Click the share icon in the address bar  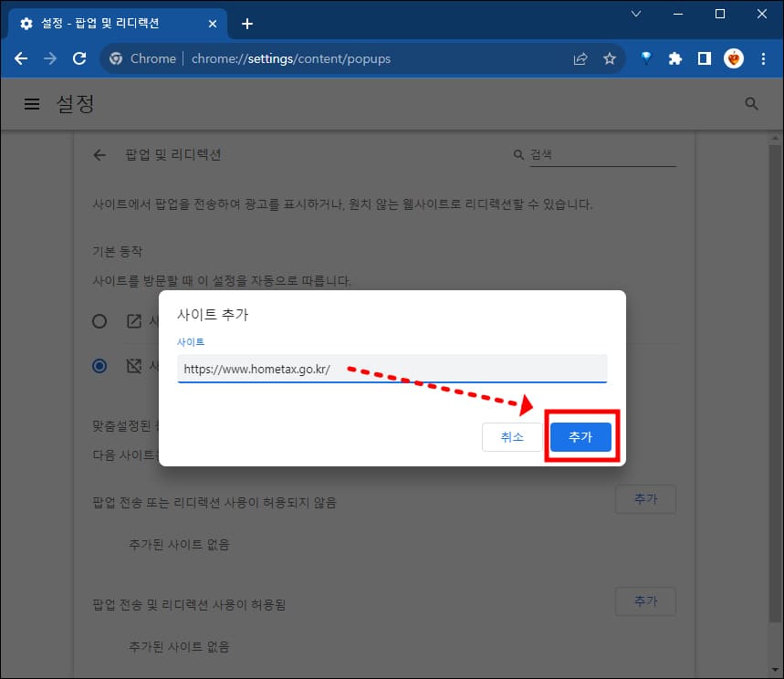(580, 57)
